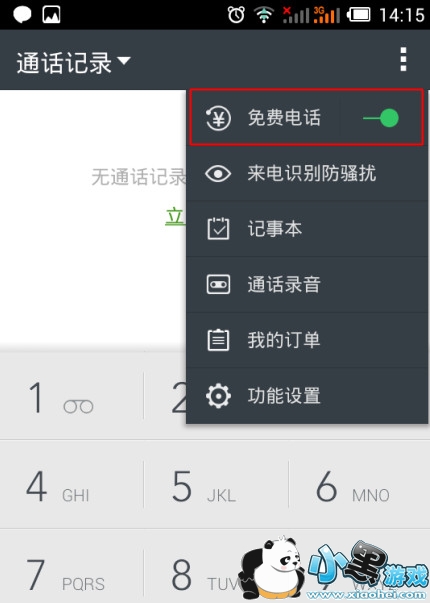Tap dial pad key 5 JKL
This screenshot has width=430, height=603.
pyautogui.click(x=215, y=485)
